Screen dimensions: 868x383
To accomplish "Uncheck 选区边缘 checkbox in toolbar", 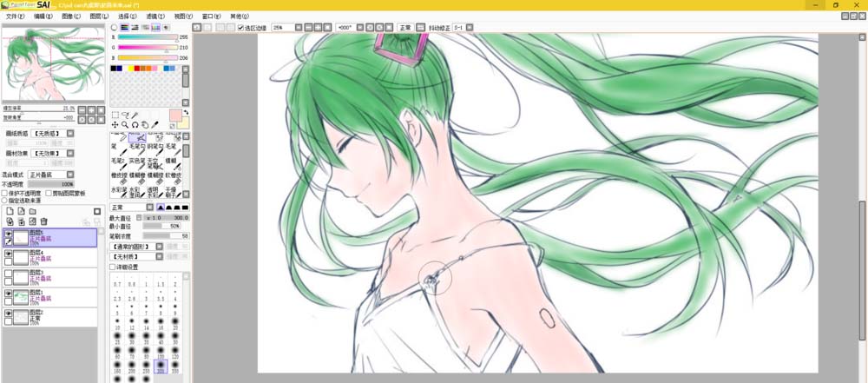I will pos(240,27).
